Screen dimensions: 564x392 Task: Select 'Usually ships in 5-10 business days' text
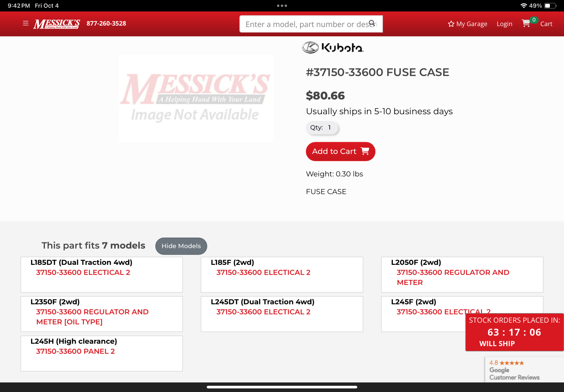[x=379, y=111]
